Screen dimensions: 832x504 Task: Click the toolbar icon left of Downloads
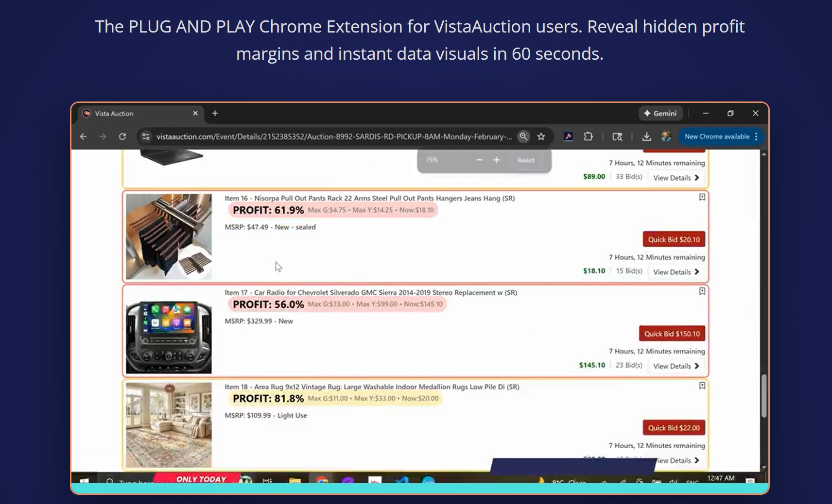pyautogui.click(x=617, y=137)
